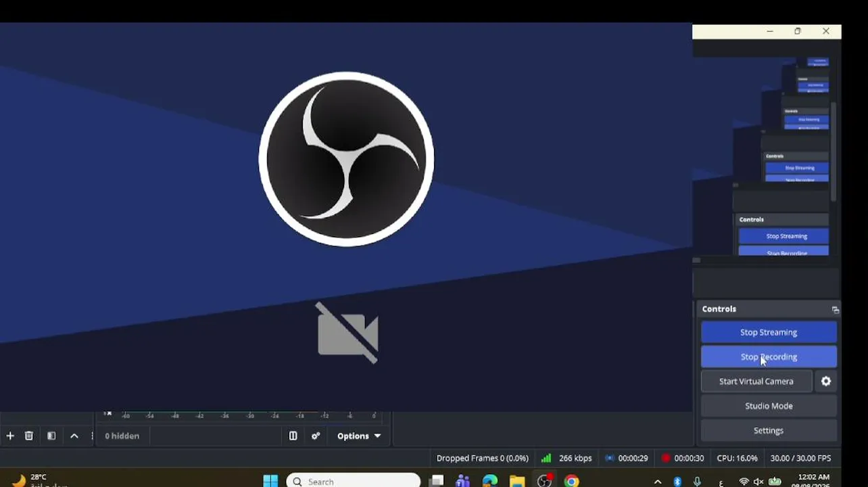The height and width of the screenshot is (487, 868).
Task: Open Task View from the taskbar
Action: [437, 481]
